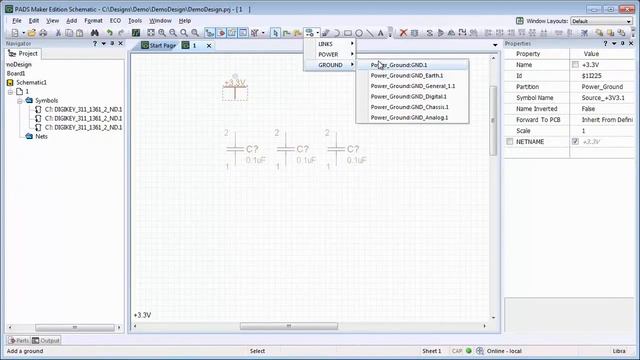
Task: Click the Scale property value field
Action: 602,131
